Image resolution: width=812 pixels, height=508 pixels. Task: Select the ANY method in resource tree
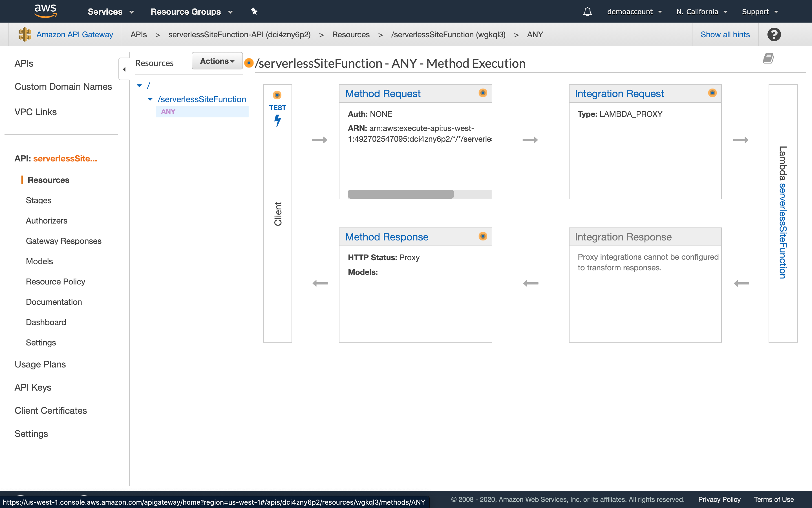tap(168, 111)
